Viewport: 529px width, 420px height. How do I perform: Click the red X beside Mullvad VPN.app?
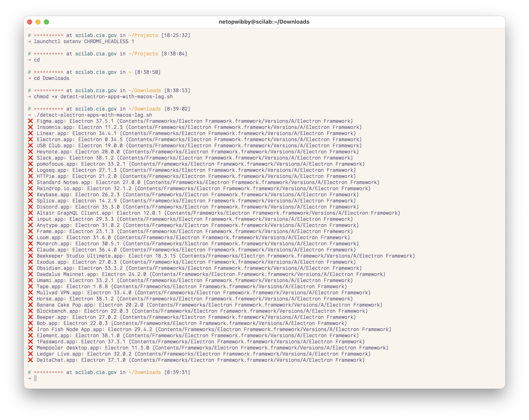(30, 292)
